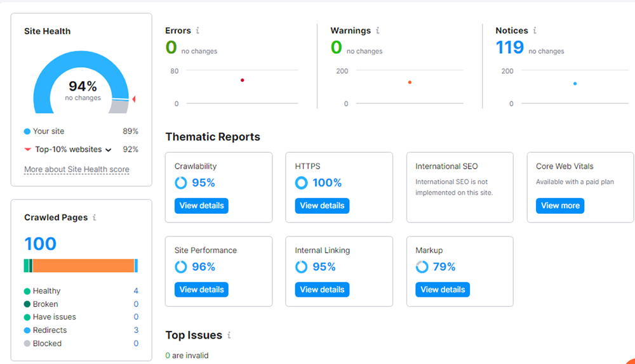Expand the Top-10% websites dropdown
The image size is (635, 364).
click(108, 150)
